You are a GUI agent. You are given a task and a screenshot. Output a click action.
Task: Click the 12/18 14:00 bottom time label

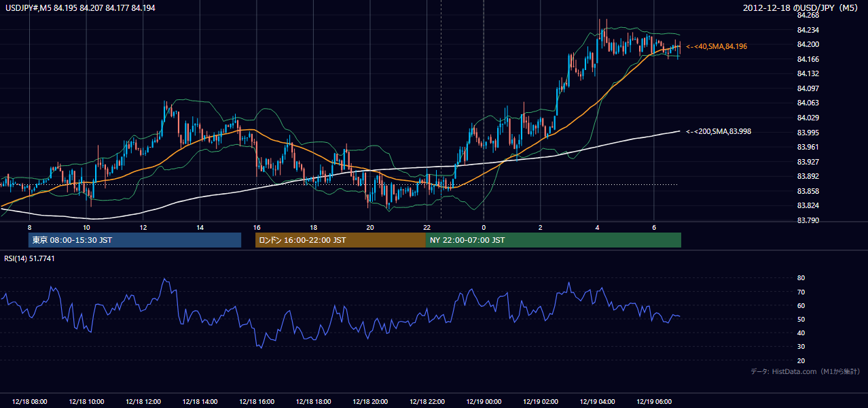pos(200,402)
